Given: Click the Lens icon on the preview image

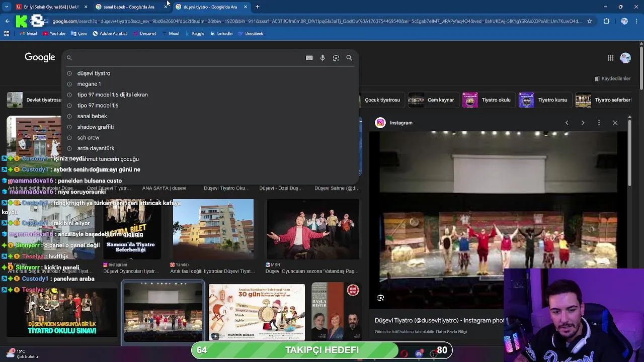Looking at the screenshot, I should point(380,298).
